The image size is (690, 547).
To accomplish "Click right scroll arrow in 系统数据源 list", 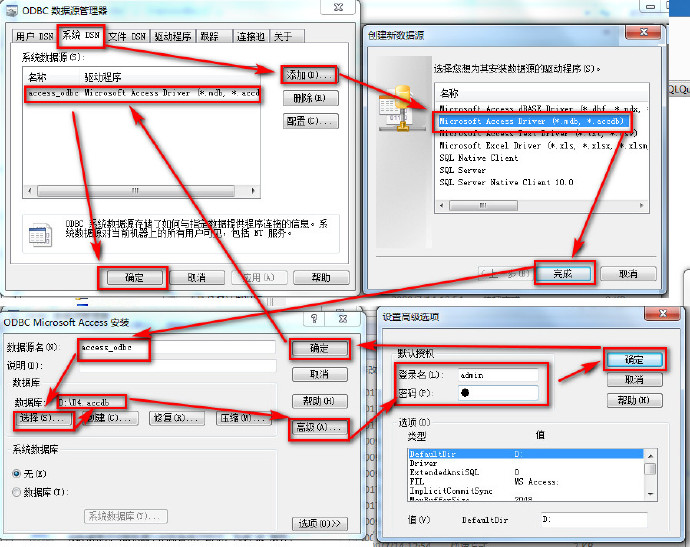I will [x=253, y=191].
